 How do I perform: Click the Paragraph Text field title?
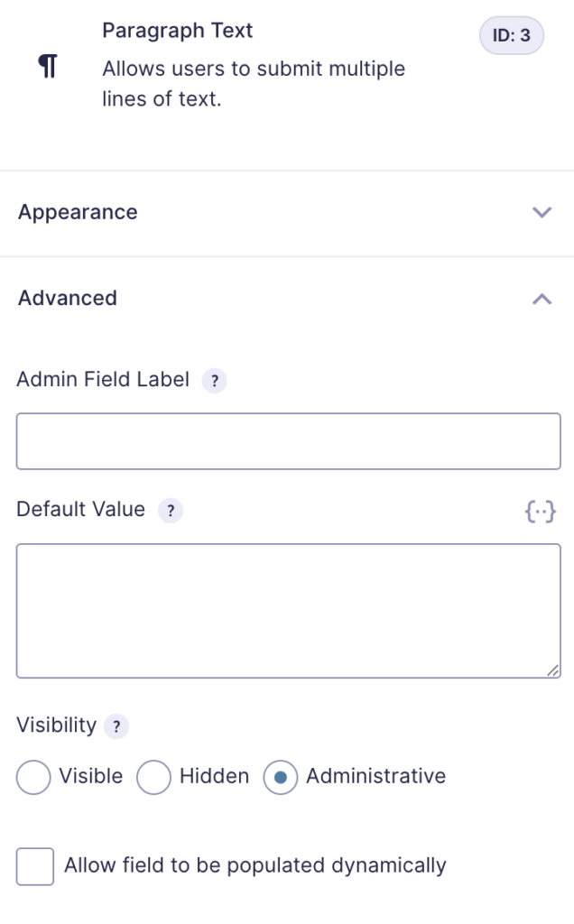click(178, 31)
